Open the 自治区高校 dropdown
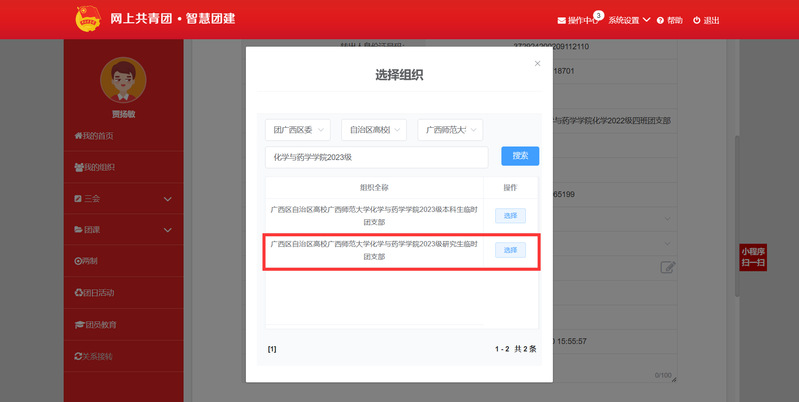Image resolution: width=799 pixels, height=402 pixels. [x=374, y=130]
